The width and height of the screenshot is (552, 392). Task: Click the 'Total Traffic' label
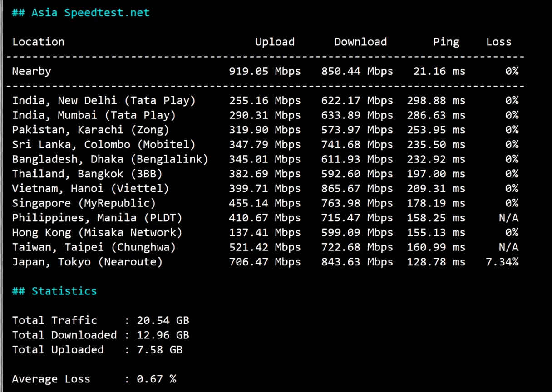(x=54, y=321)
